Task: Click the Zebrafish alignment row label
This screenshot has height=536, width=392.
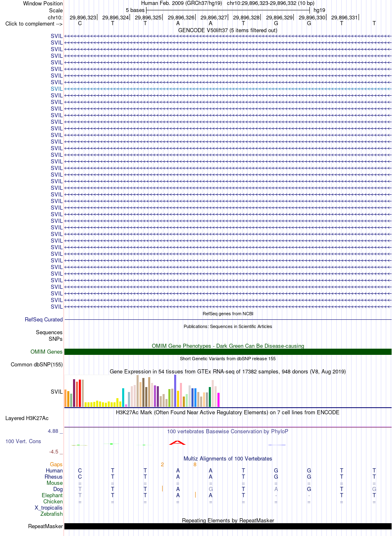Action: tap(52, 514)
